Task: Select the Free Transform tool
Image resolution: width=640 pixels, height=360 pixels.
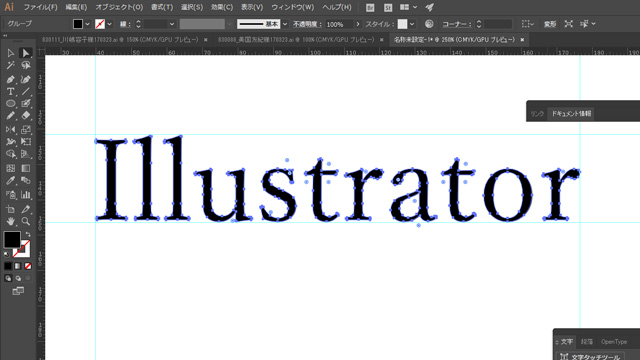Action: pyautogui.click(x=26, y=142)
